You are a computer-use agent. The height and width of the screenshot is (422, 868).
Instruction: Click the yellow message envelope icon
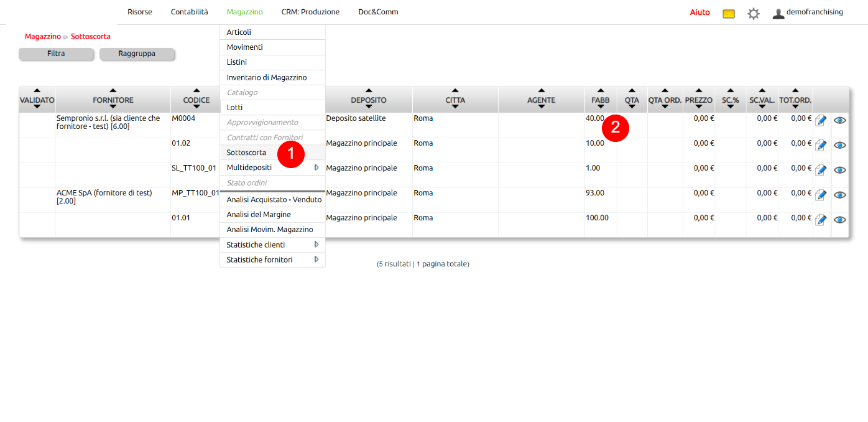point(729,14)
